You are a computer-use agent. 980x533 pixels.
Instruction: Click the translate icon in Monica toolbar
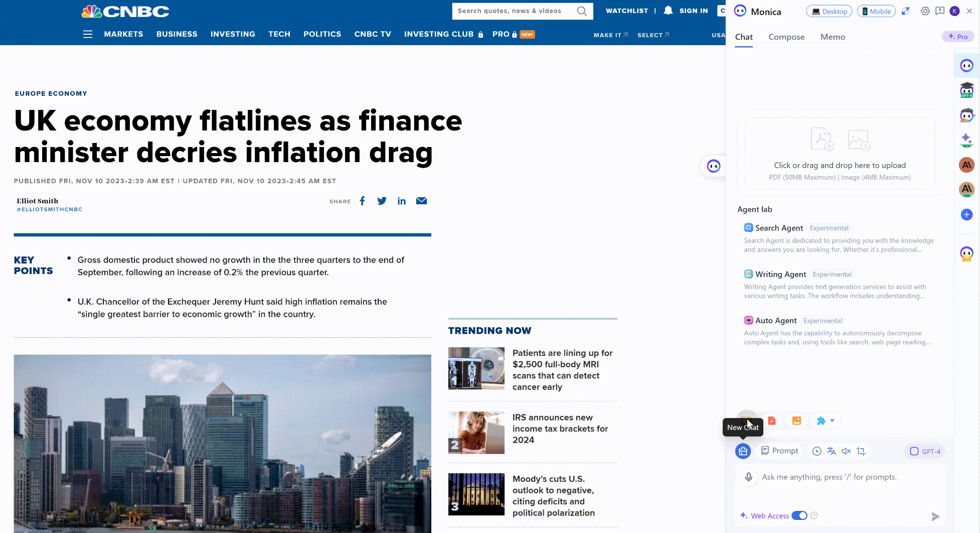click(832, 451)
